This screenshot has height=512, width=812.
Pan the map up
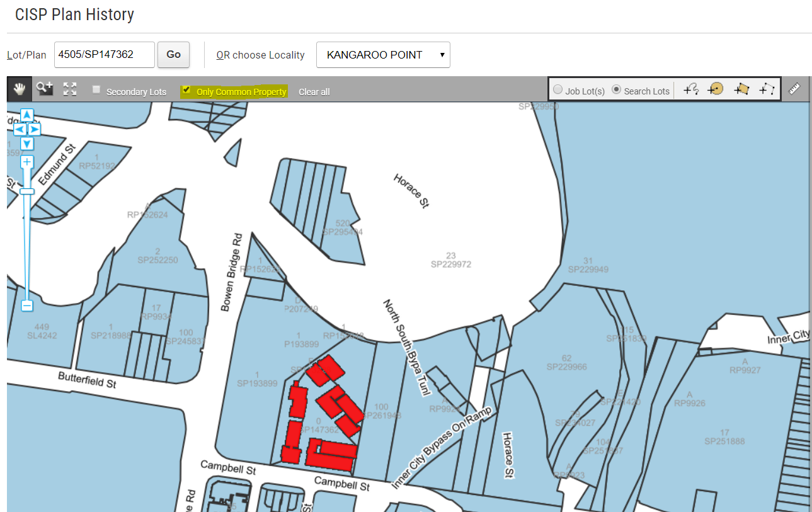(26, 115)
